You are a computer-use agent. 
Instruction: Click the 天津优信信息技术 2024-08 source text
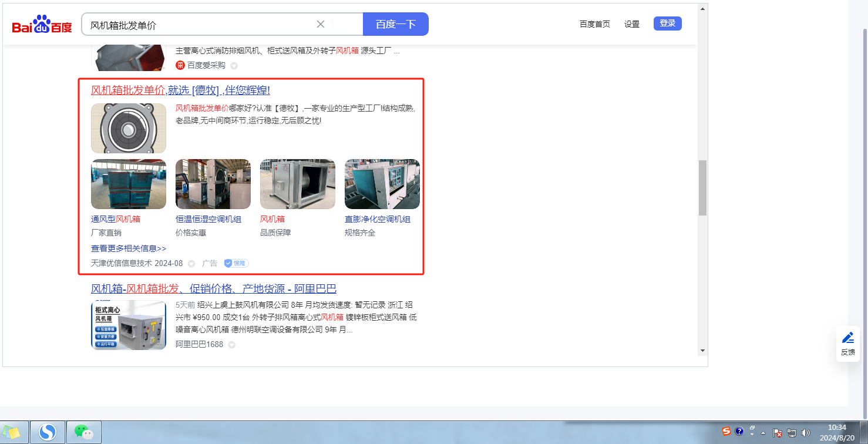click(x=137, y=264)
